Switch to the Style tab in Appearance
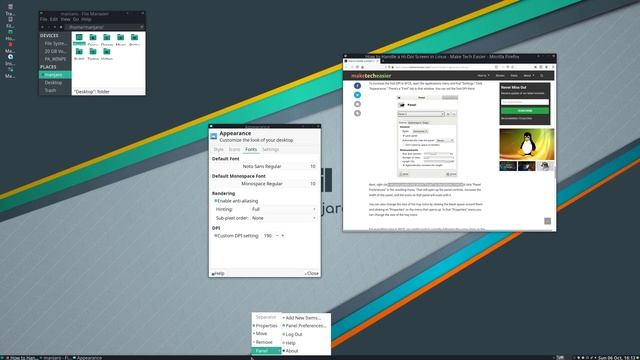The height and width of the screenshot is (360, 640). point(219,149)
